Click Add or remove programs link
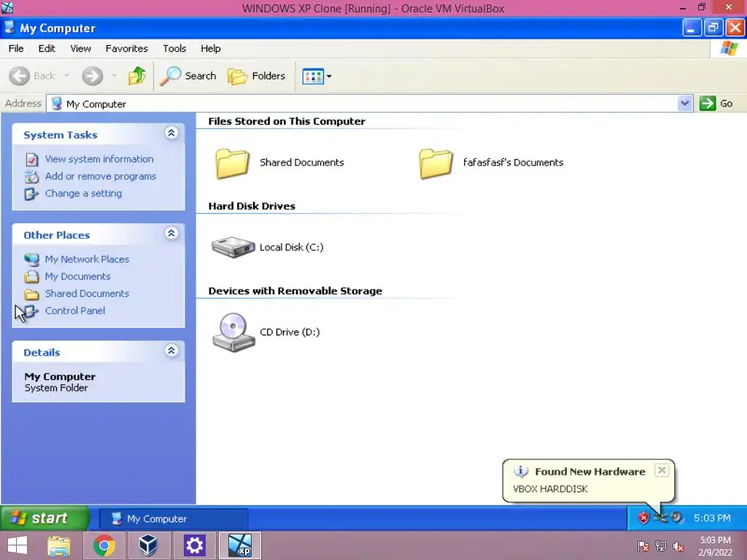747x560 pixels. pos(101,176)
